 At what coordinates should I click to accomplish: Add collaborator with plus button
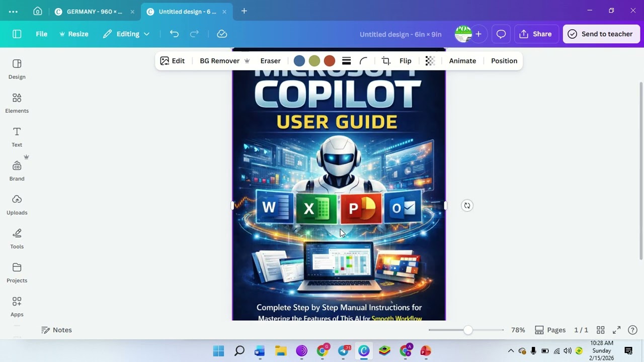point(478,34)
